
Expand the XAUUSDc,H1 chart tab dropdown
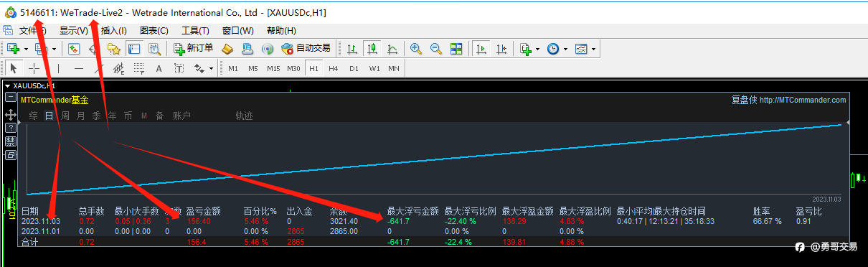[7, 85]
